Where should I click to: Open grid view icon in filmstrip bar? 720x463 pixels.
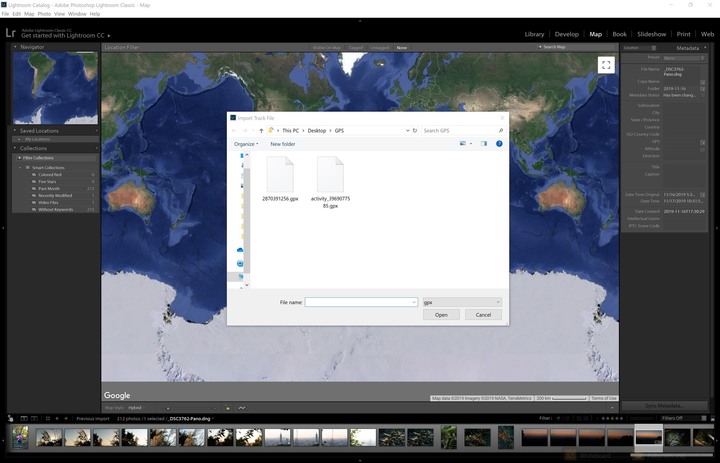pos(47,418)
